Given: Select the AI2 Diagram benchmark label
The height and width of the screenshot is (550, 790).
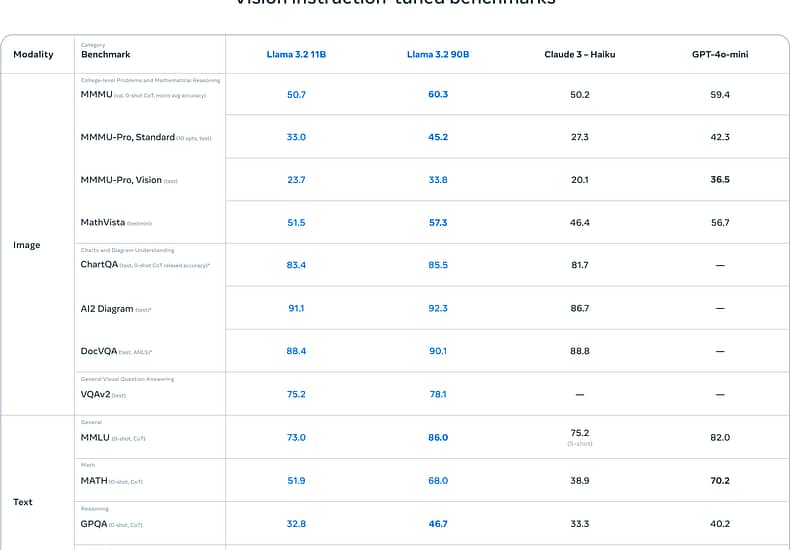Looking at the screenshot, I should click(107, 309).
